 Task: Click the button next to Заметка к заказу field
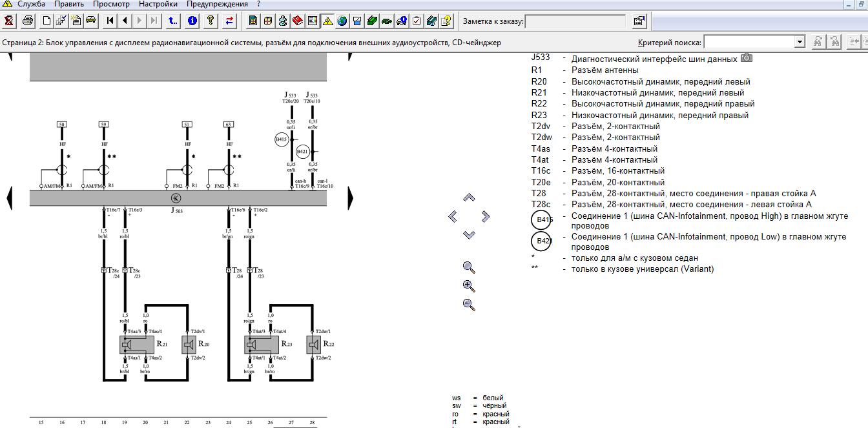pos(639,21)
